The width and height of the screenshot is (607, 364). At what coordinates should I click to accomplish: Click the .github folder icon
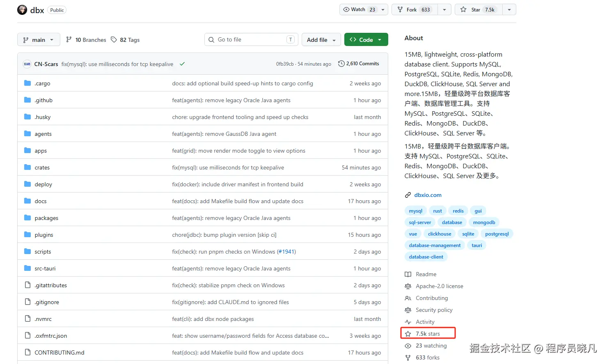27,100
